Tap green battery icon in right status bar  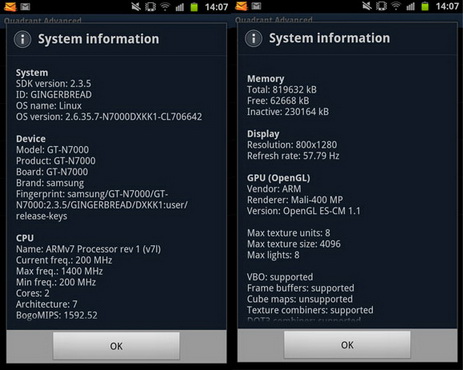pos(425,6)
